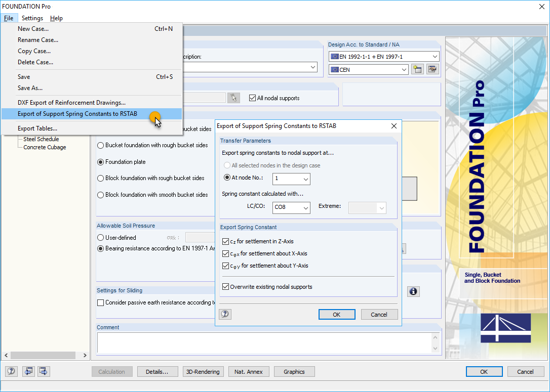Click Save As... in File menu

tap(92, 88)
